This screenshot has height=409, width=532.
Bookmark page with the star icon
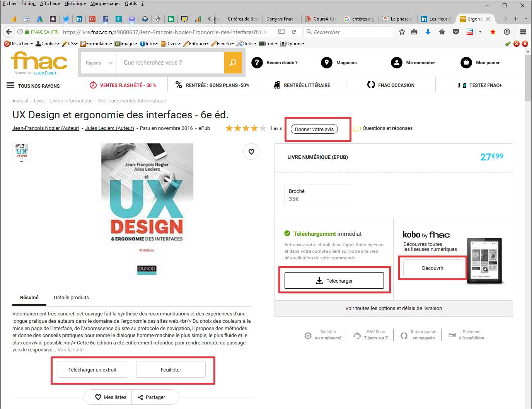[x=402, y=32]
